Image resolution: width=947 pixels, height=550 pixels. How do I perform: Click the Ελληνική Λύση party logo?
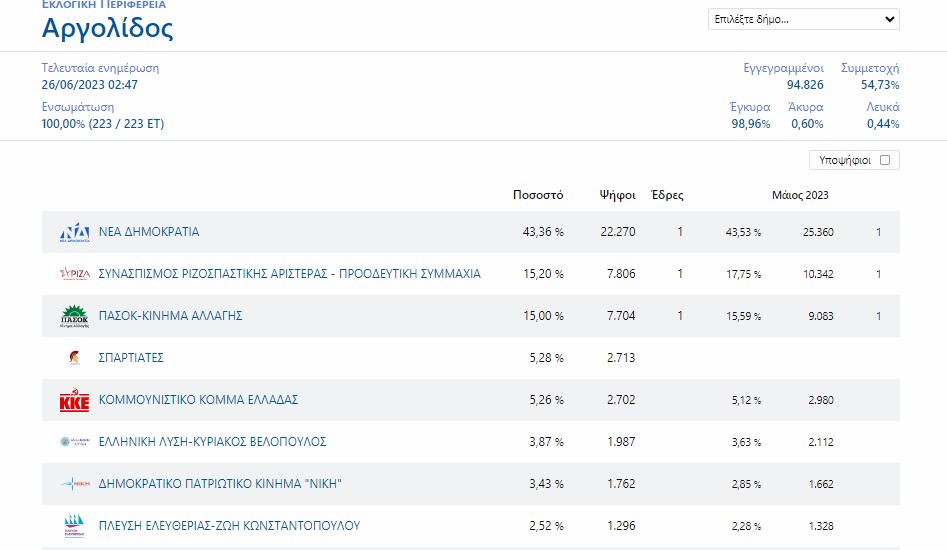(x=74, y=442)
